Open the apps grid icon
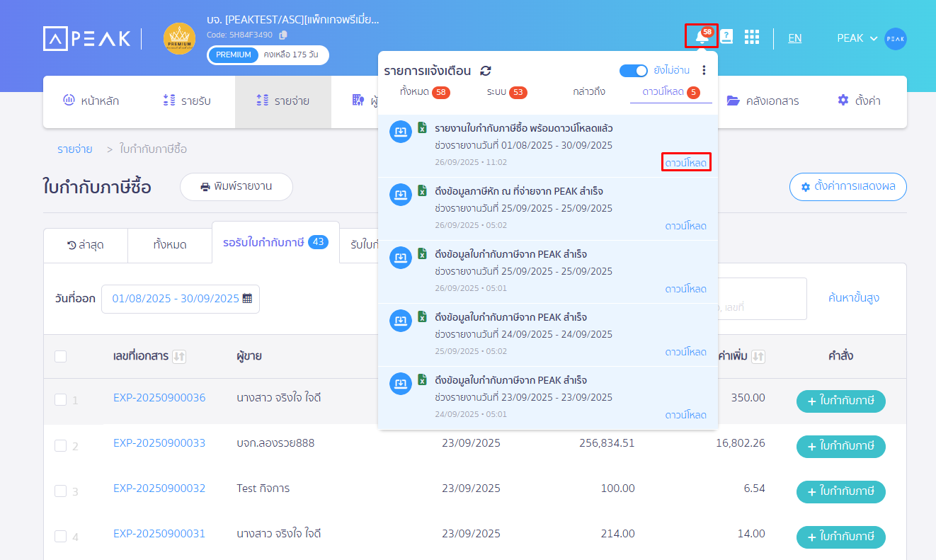Image resolution: width=936 pixels, height=560 pixels. (x=751, y=37)
